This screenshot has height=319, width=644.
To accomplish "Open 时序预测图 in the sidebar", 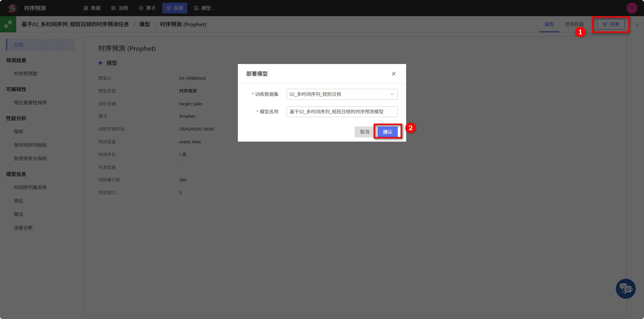I will tap(26, 74).
